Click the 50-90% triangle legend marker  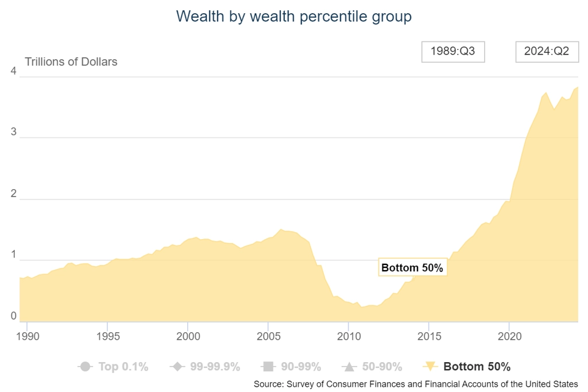click(350, 367)
